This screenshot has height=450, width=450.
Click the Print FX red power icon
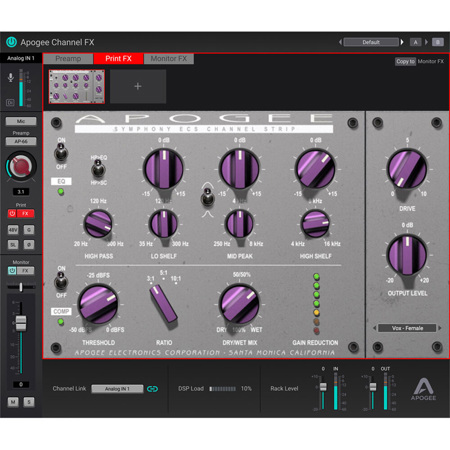12,213
